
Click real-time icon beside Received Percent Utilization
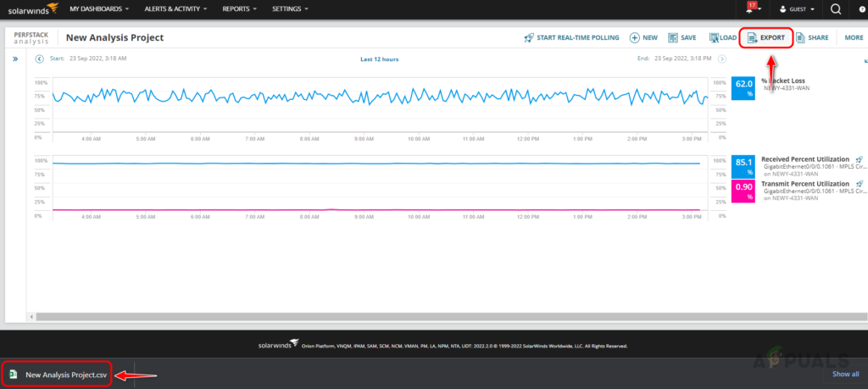[x=860, y=159]
